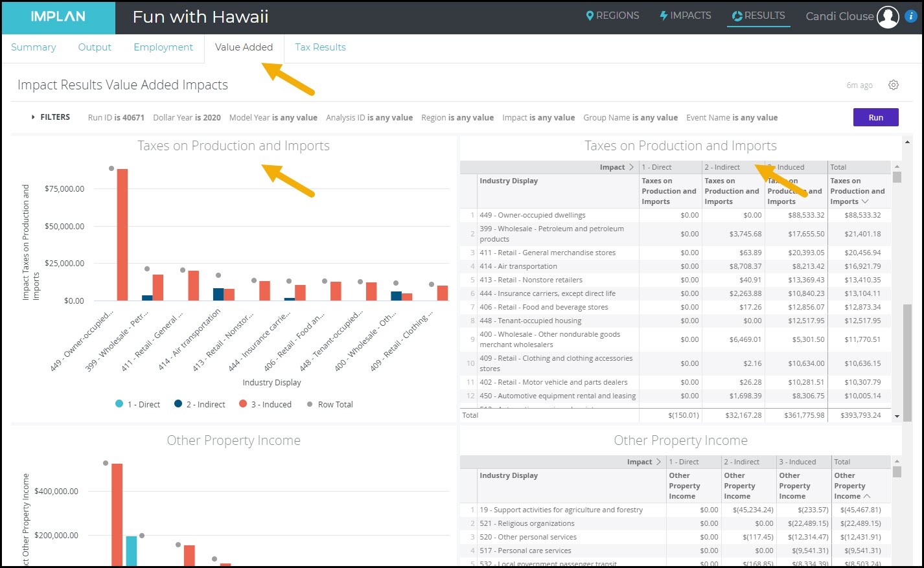
Task: Open the user profile avatar icon
Action: point(887,17)
